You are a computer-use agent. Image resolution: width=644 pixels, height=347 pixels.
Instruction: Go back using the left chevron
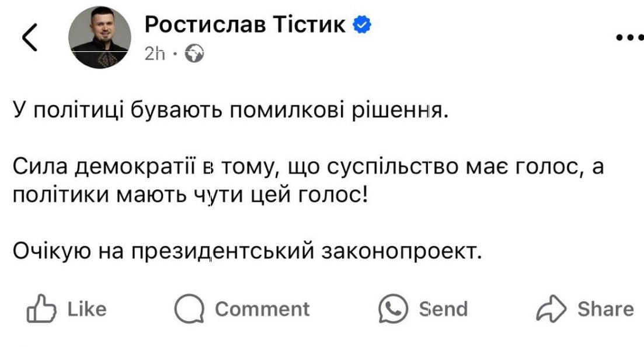point(30,38)
